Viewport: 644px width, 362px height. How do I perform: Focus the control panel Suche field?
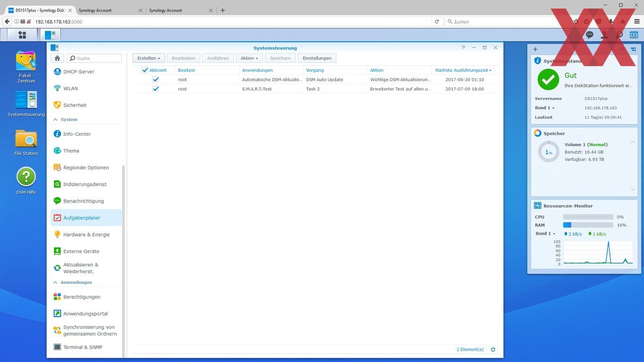94,58
